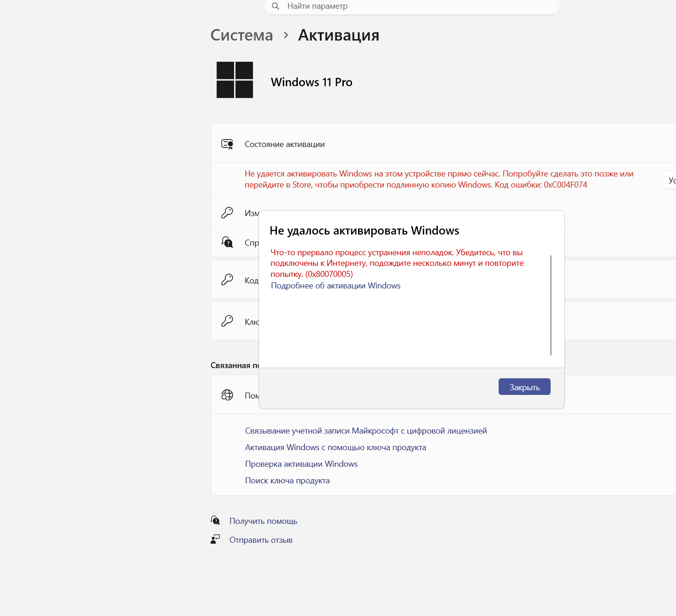Click the Windows logo next to Windows 11 Pro
The width and height of the screenshot is (676, 616).
pyautogui.click(x=235, y=80)
